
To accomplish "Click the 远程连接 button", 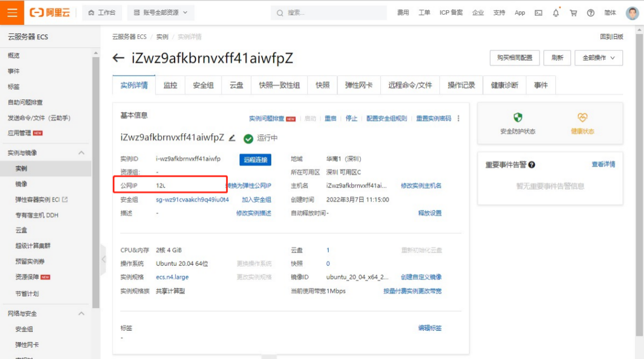I will [255, 160].
